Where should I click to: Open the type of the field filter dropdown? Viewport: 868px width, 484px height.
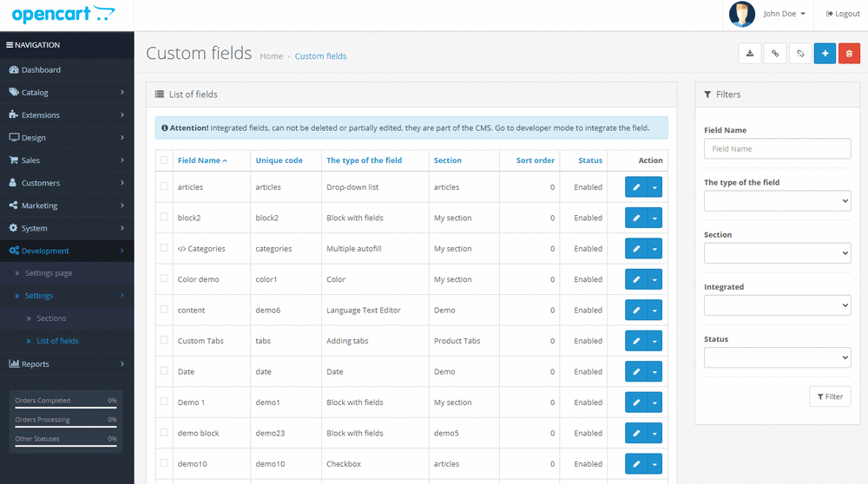click(x=777, y=200)
